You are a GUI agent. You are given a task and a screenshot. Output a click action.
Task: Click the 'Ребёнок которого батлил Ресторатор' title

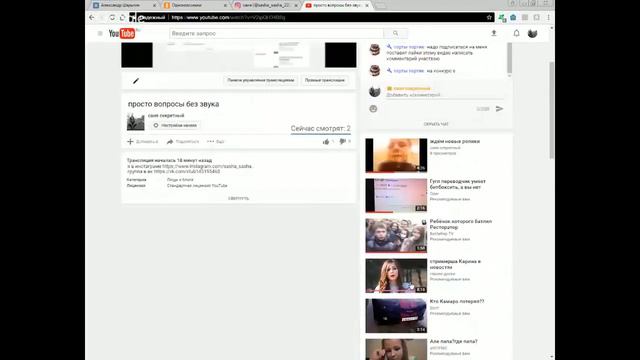460,224
